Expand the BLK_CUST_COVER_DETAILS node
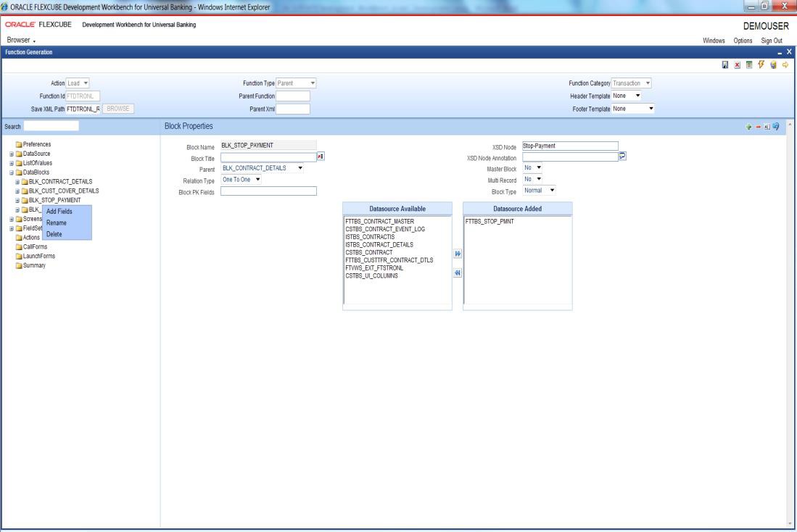Screen dimensions: 797x532 click(17, 191)
